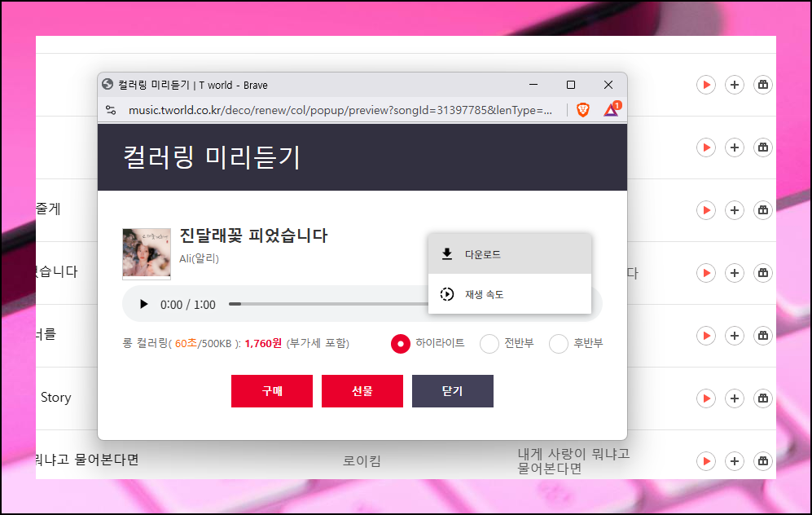Click the 로이킴 artist name in background list

pos(362,460)
